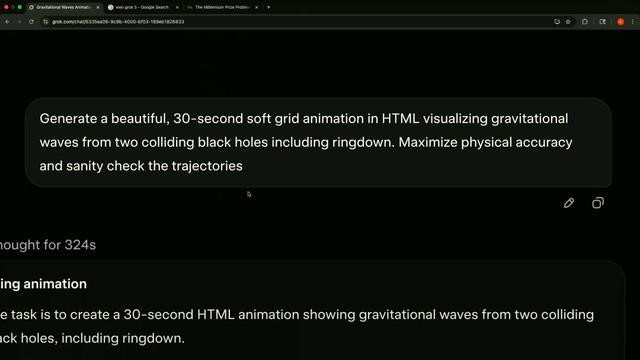The height and width of the screenshot is (360, 640).
Task: Bookmark this page with the star icon
Action: 568,22
